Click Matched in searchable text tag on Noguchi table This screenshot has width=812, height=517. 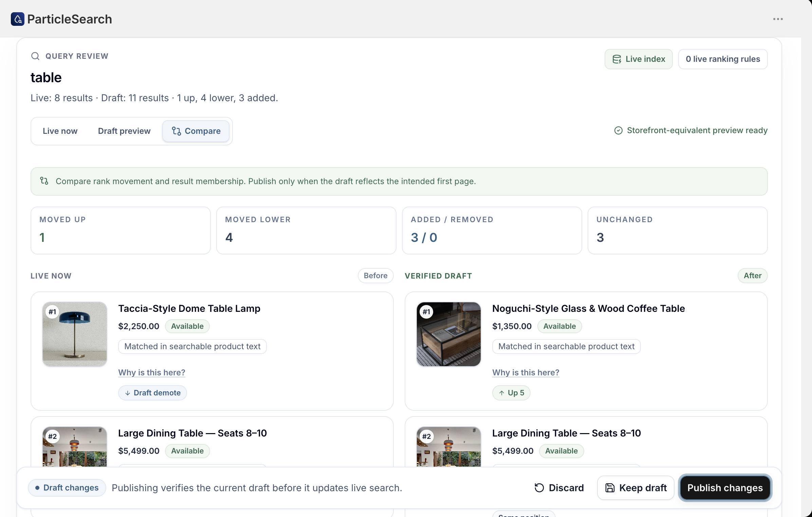[567, 346]
